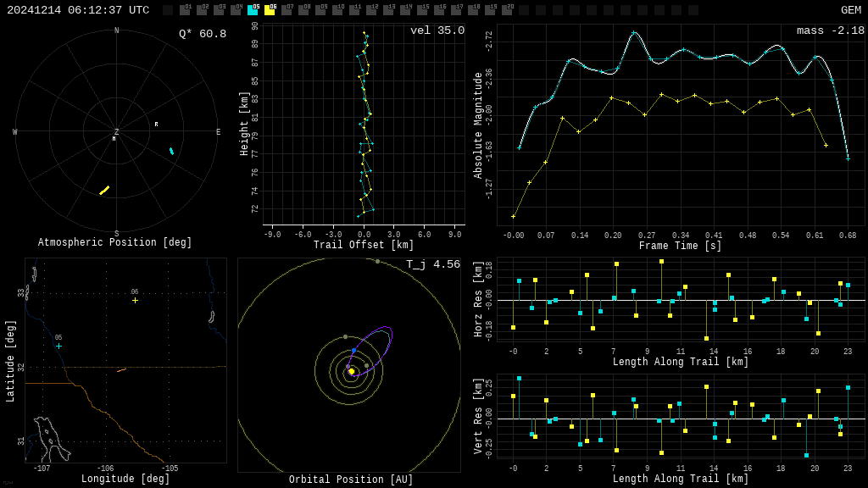Select the gray station 20 indicator box

[507, 10]
